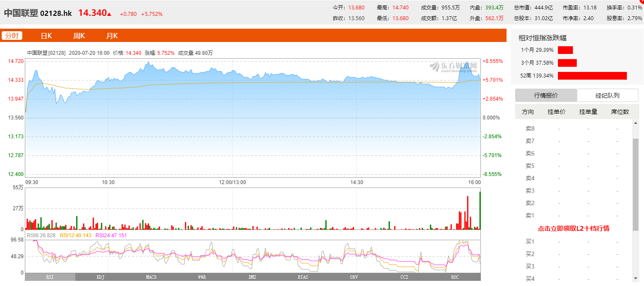Image resolution: width=644 pixels, height=286 pixels.
Task: Click the +8.555% percent axis label
Action: [x=492, y=61]
